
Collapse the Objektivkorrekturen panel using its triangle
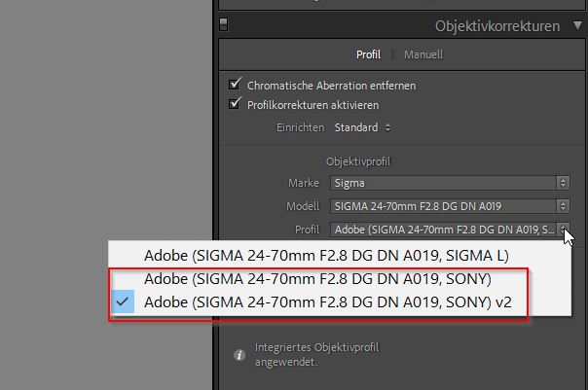click(x=574, y=26)
